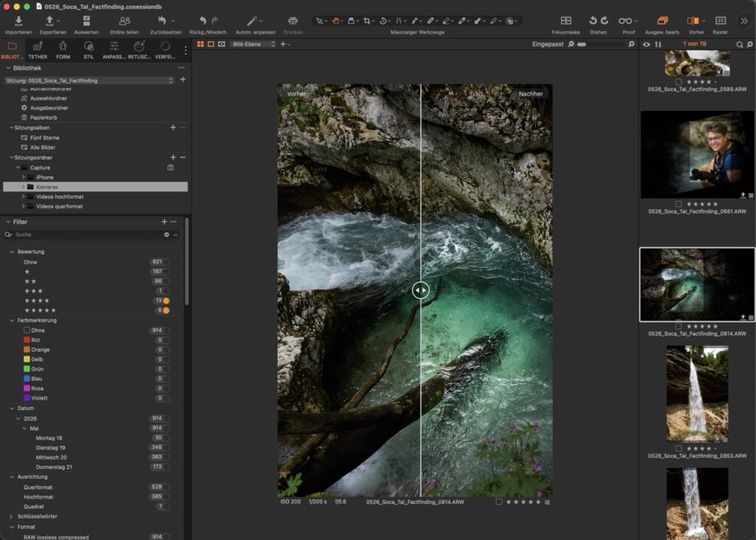The width and height of the screenshot is (756, 540).
Task: Switch to multi-image grid viewer
Action: (x=200, y=44)
